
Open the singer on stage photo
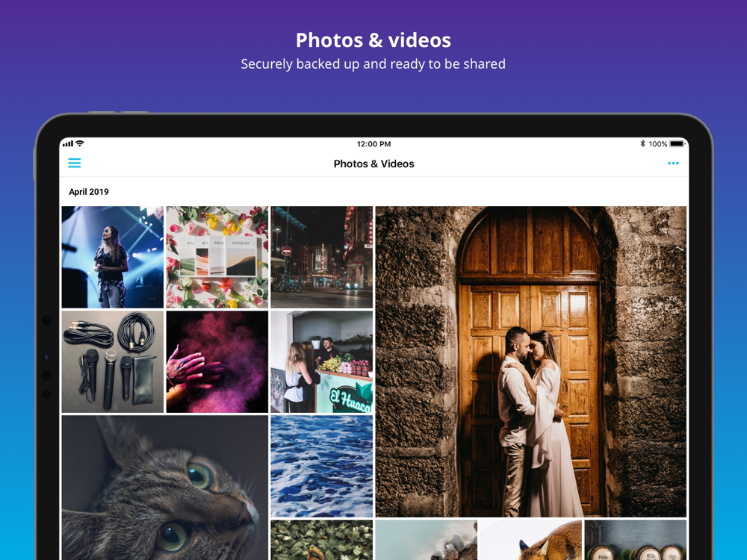[x=113, y=257]
